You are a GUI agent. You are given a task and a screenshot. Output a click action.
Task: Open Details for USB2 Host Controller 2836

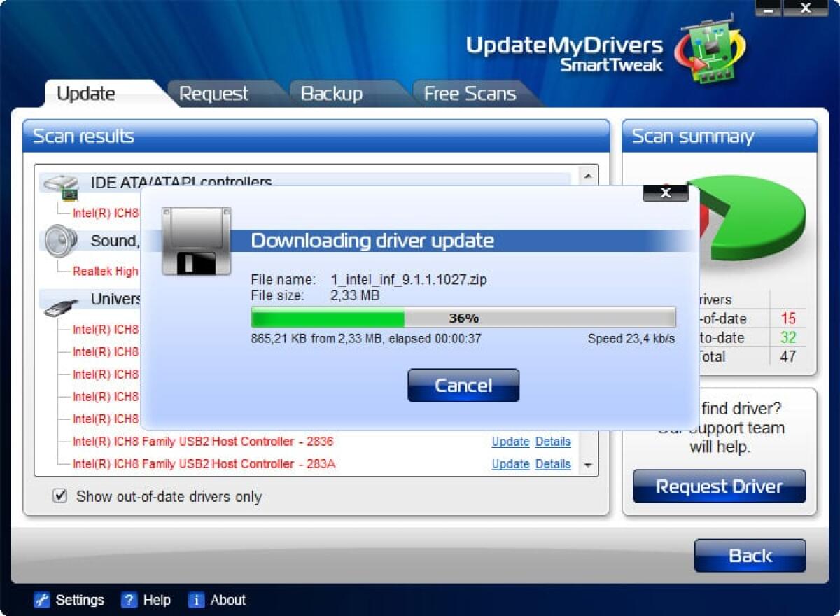click(553, 442)
